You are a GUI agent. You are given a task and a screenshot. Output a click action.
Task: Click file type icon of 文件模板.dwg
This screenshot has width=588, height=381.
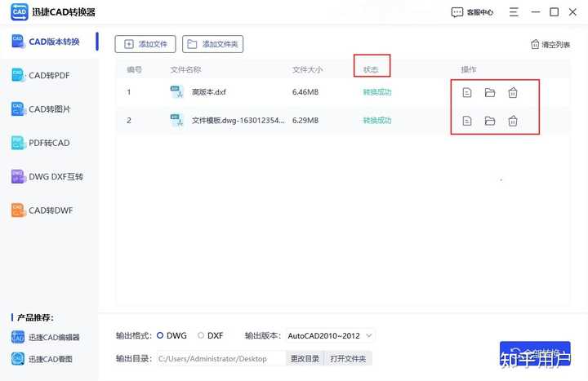click(176, 120)
